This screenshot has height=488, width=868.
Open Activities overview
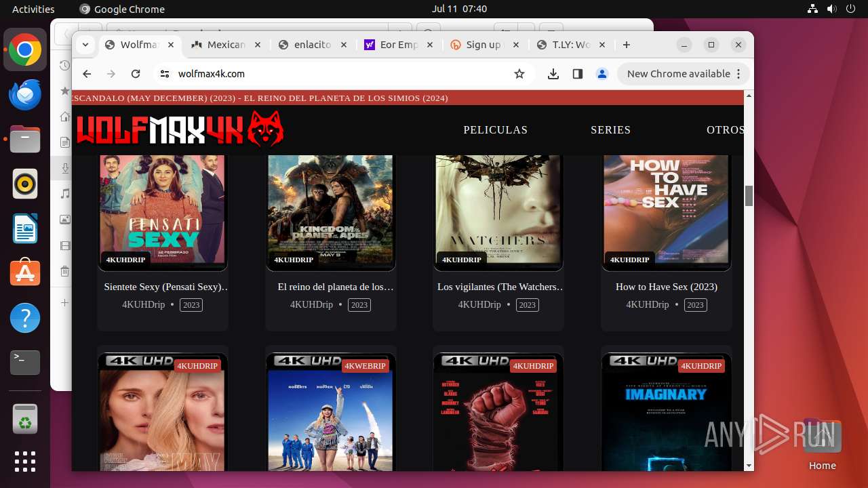point(33,9)
